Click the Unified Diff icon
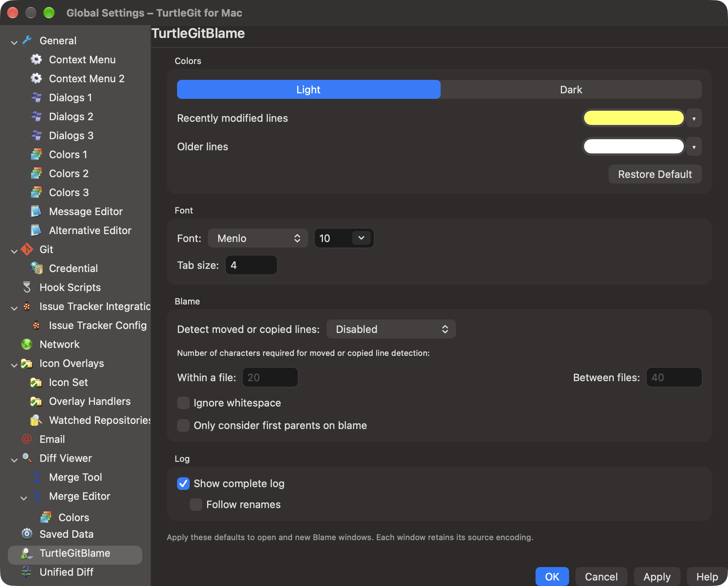Screen dimensions: 728x586 27,572
